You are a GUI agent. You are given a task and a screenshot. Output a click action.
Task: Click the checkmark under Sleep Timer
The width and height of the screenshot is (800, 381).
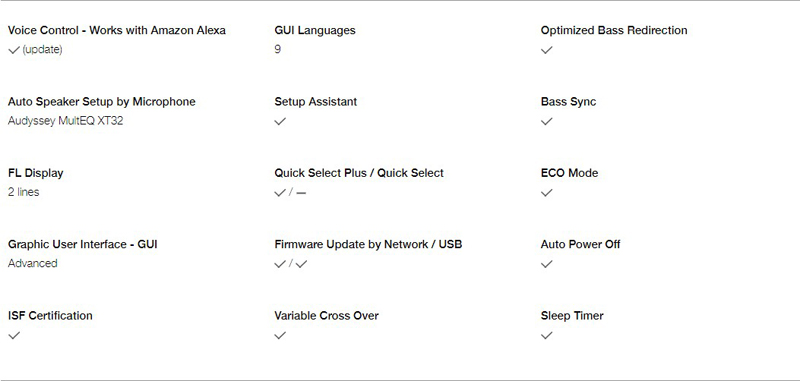click(546, 335)
